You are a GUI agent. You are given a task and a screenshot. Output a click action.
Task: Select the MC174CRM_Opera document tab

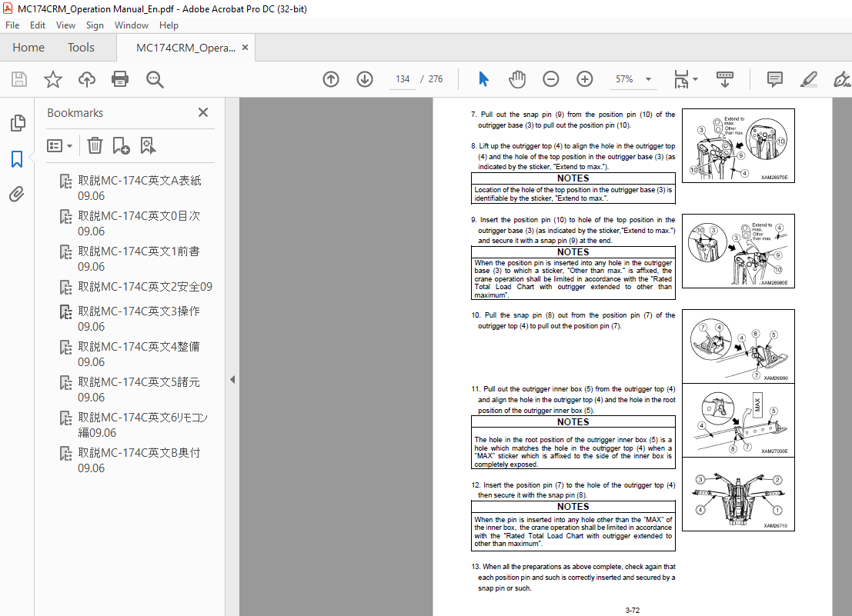tap(185, 48)
